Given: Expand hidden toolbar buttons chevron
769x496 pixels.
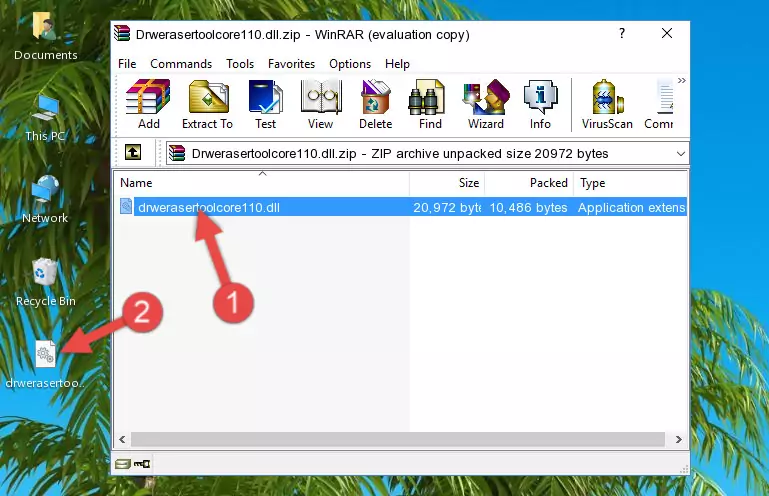Looking at the screenshot, I should (x=682, y=80).
